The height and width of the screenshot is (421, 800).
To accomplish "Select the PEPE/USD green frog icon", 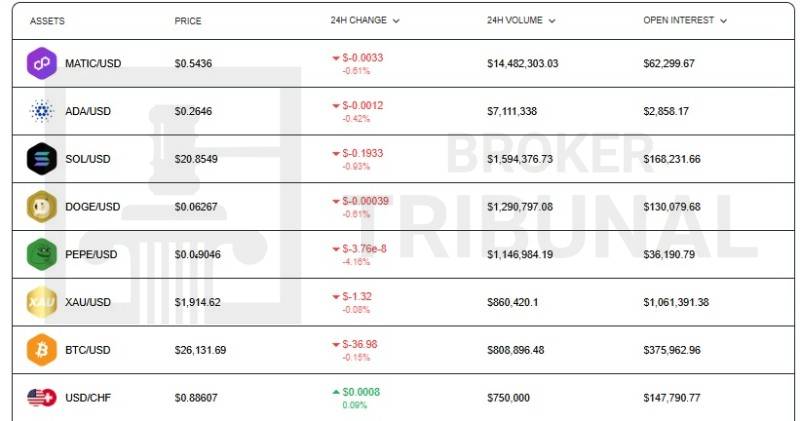I will click(x=42, y=254).
